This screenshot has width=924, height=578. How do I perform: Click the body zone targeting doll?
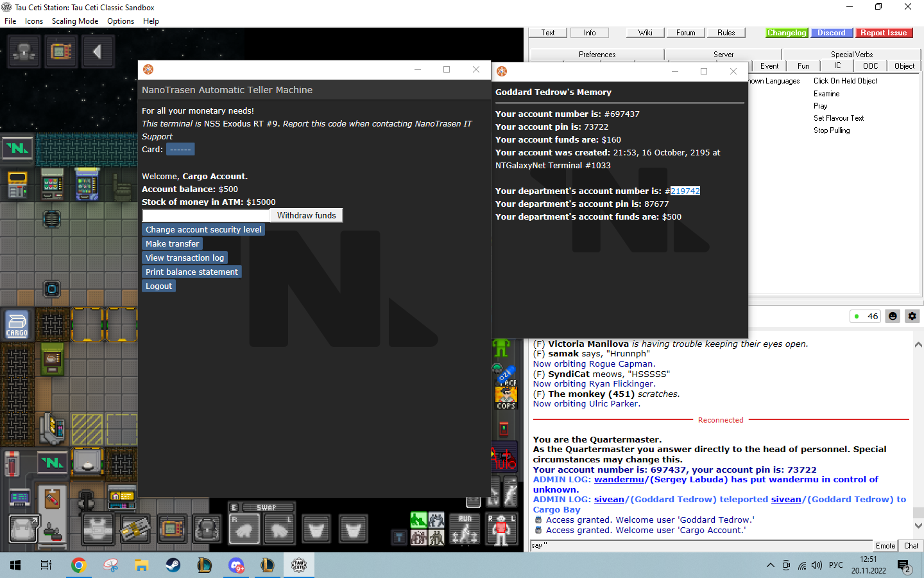[501, 529]
